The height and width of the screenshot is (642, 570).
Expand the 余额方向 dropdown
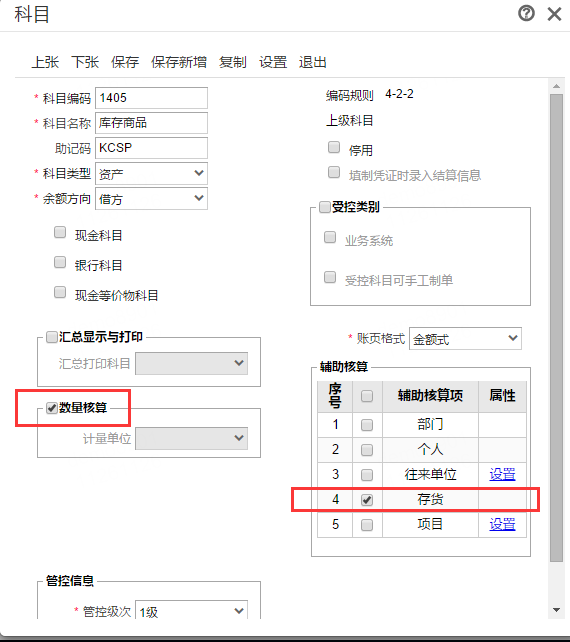coord(152,199)
